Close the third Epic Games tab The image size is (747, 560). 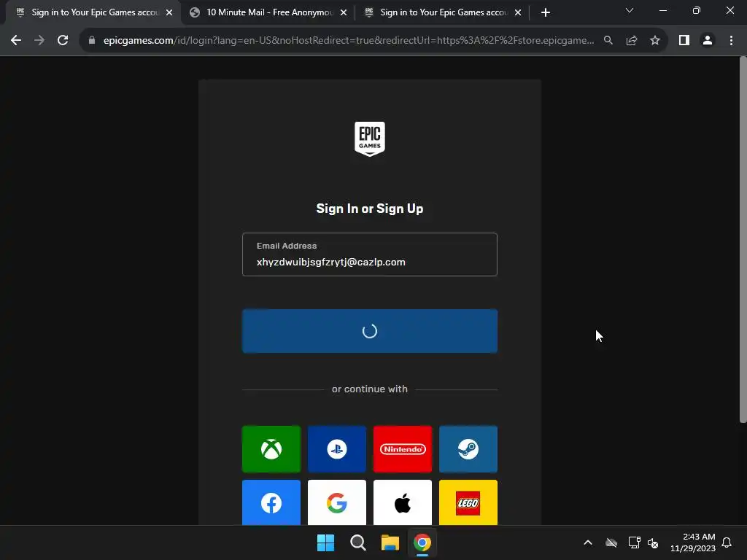coord(518,12)
